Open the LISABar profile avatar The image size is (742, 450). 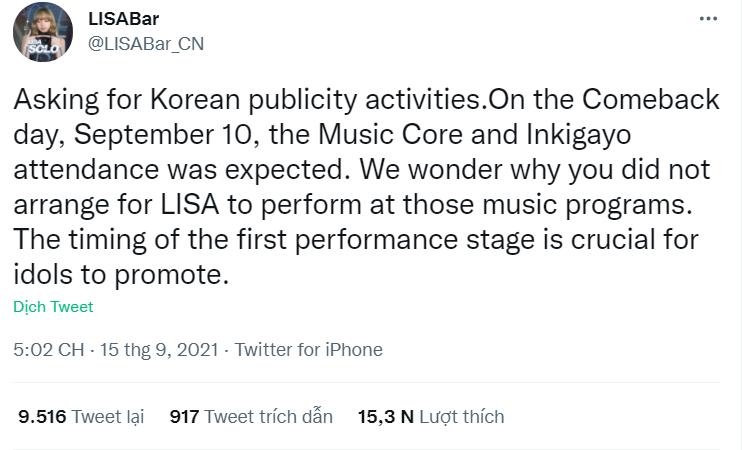[x=42, y=32]
